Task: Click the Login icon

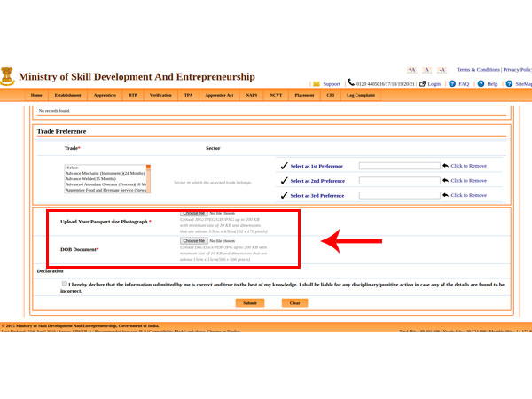Action: coord(423,83)
